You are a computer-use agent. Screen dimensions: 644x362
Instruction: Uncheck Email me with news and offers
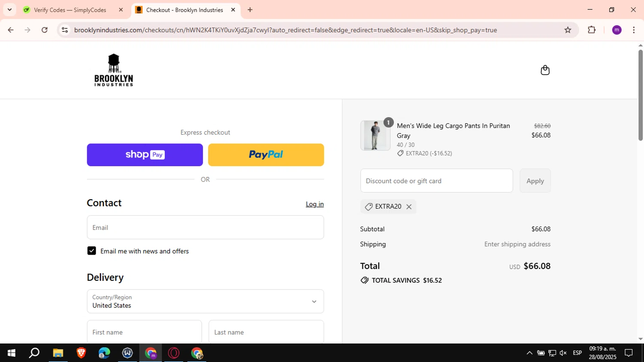coord(91,251)
